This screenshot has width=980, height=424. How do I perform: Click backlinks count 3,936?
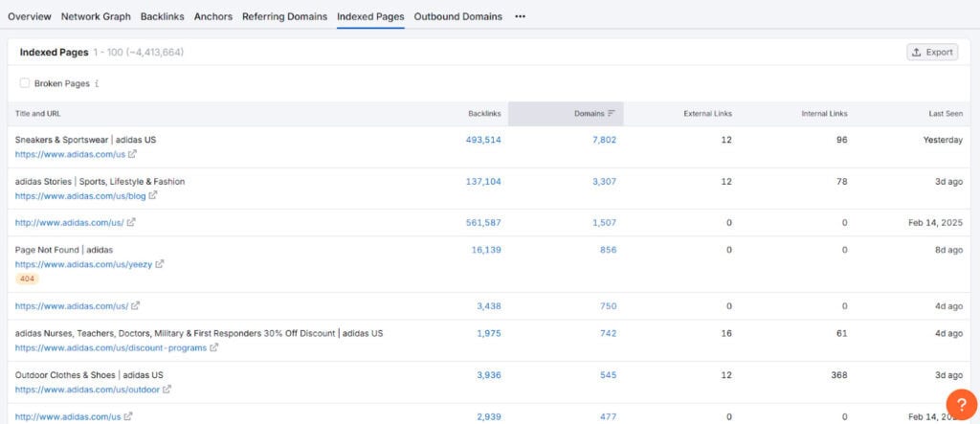(488, 375)
